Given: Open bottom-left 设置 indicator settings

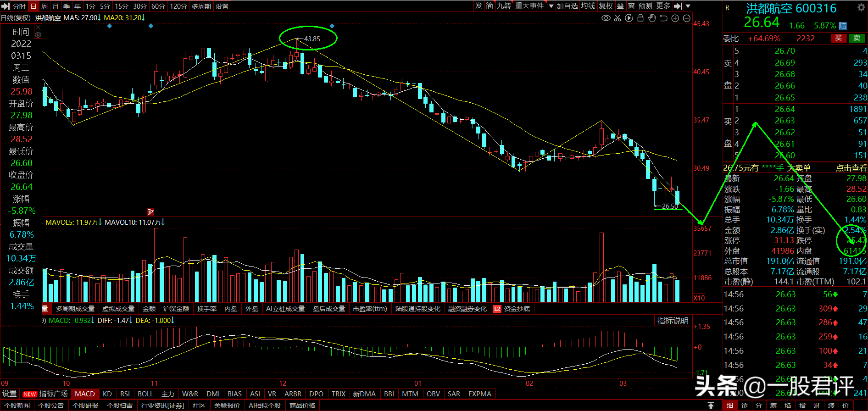Looking at the screenshot, I should point(10,394).
